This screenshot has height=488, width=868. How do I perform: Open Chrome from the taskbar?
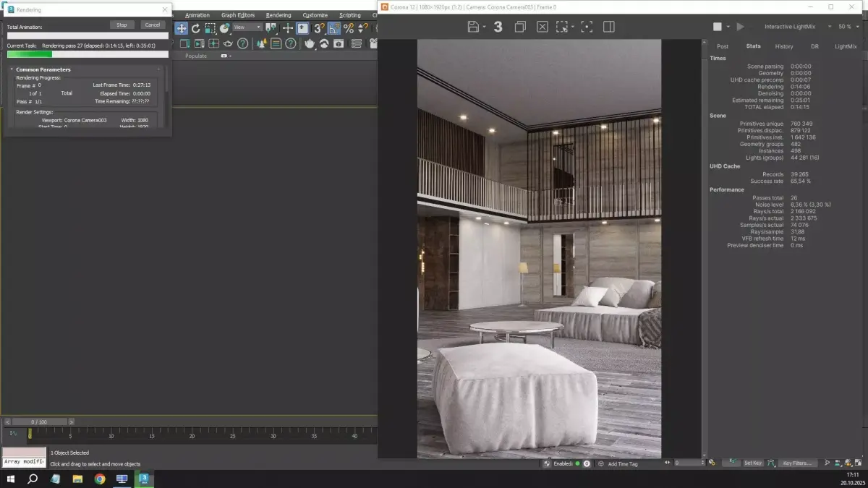[x=100, y=479]
